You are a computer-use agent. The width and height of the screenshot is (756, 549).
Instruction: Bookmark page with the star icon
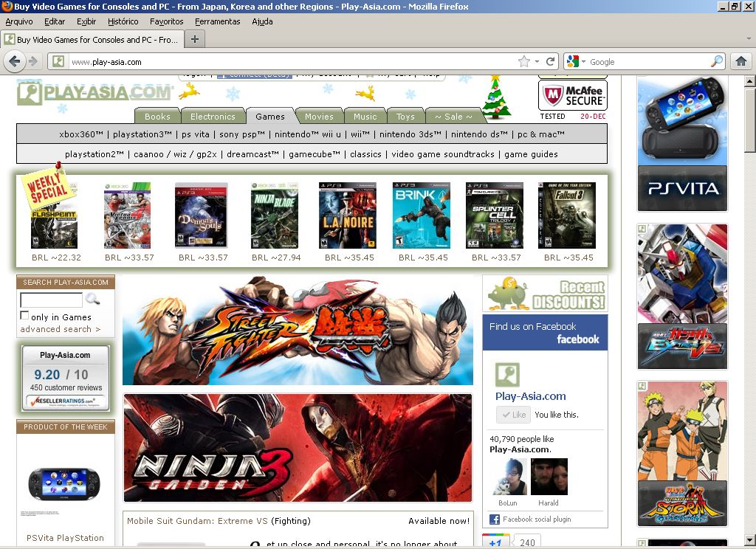[x=524, y=62]
